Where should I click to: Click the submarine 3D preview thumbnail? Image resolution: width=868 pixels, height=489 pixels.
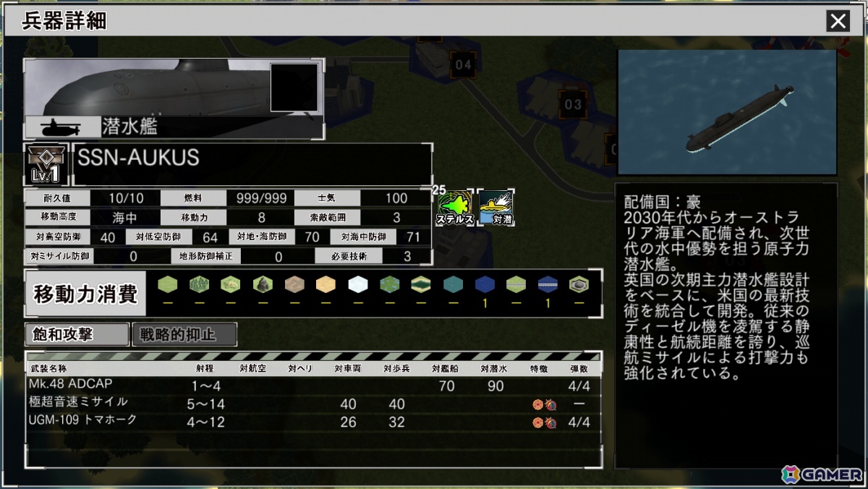pyautogui.click(x=727, y=112)
